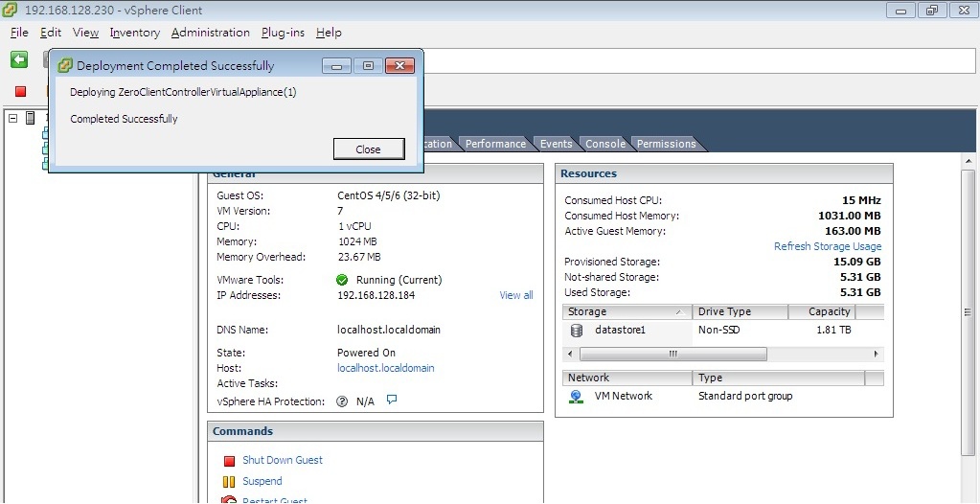Open the File menu
The height and width of the screenshot is (504, 980).
pyautogui.click(x=19, y=33)
